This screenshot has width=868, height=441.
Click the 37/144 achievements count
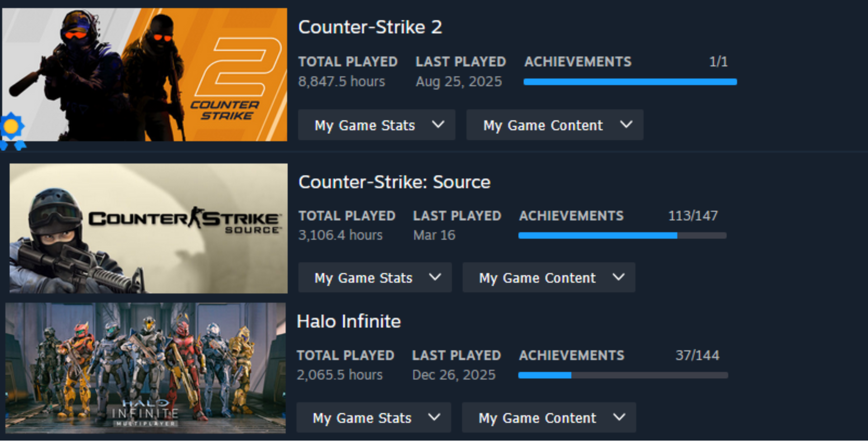click(697, 356)
